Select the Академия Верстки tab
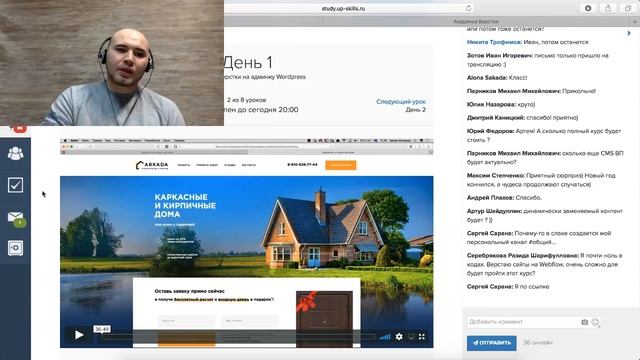 476,21
